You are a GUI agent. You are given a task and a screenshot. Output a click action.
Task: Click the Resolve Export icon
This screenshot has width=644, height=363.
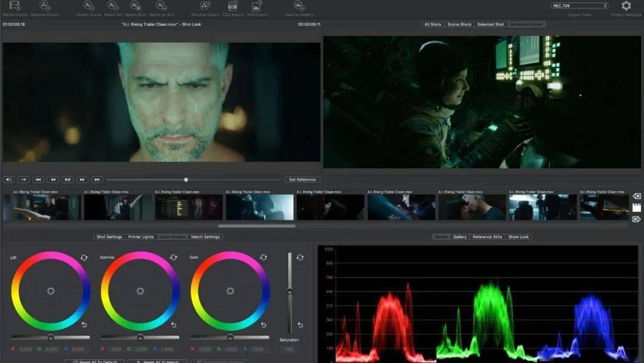[x=205, y=6]
